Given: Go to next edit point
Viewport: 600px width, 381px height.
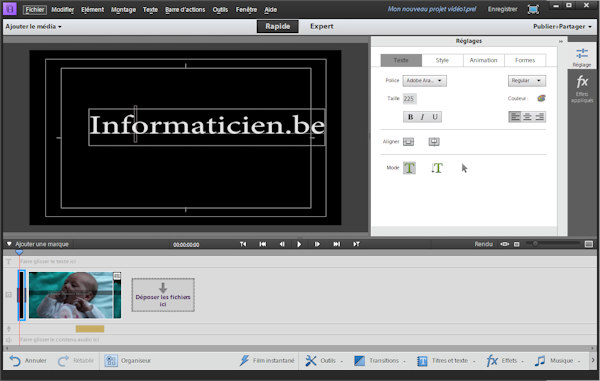Looking at the screenshot, I should click(x=356, y=244).
